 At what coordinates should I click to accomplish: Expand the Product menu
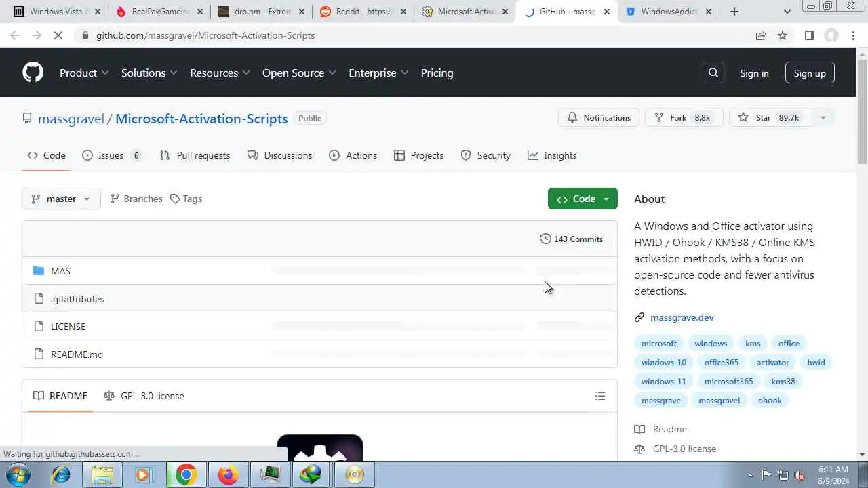pyautogui.click(x=84, y=73)
